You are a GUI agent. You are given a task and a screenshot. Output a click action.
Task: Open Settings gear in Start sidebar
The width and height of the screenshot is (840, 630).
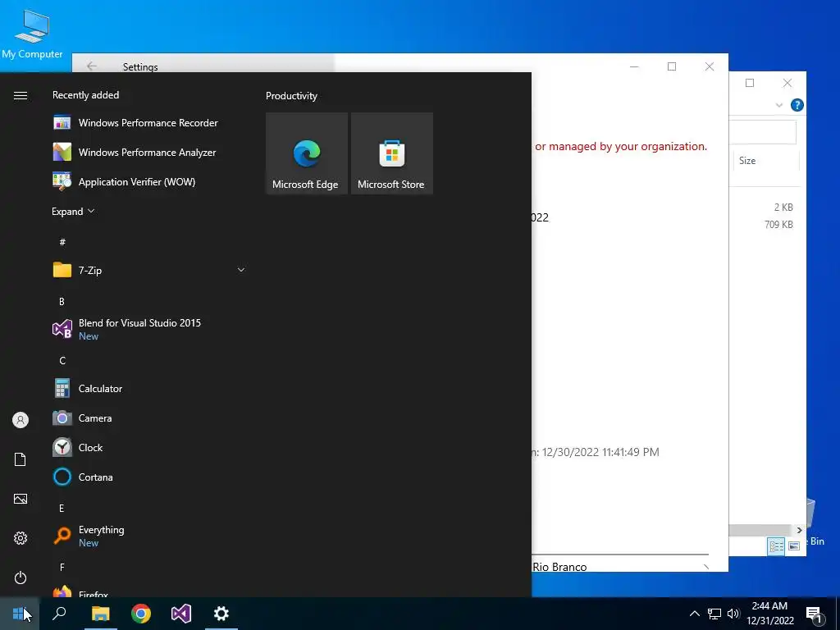tap(21, 538)
